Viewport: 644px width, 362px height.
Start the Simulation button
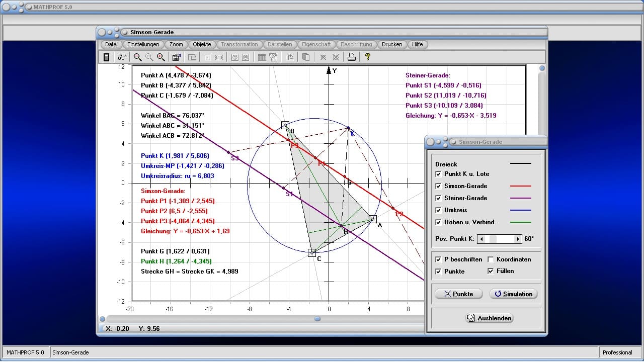pos(513,294)
